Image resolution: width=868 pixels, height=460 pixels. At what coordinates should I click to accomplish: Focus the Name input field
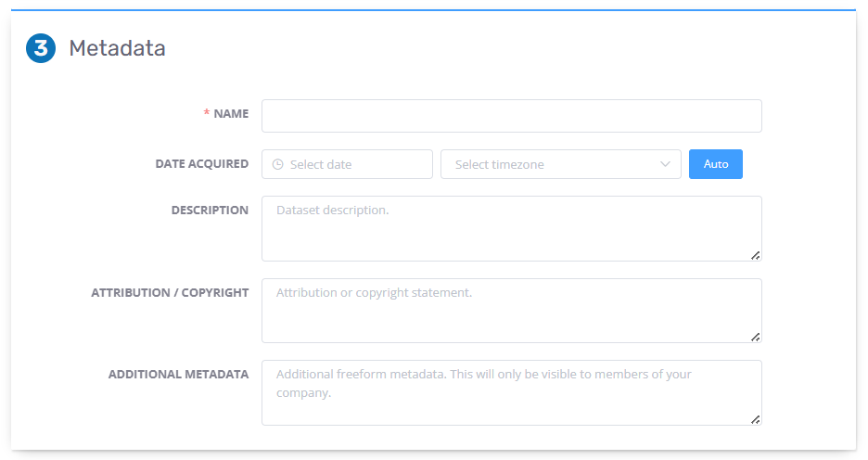[x=512, y=116]
